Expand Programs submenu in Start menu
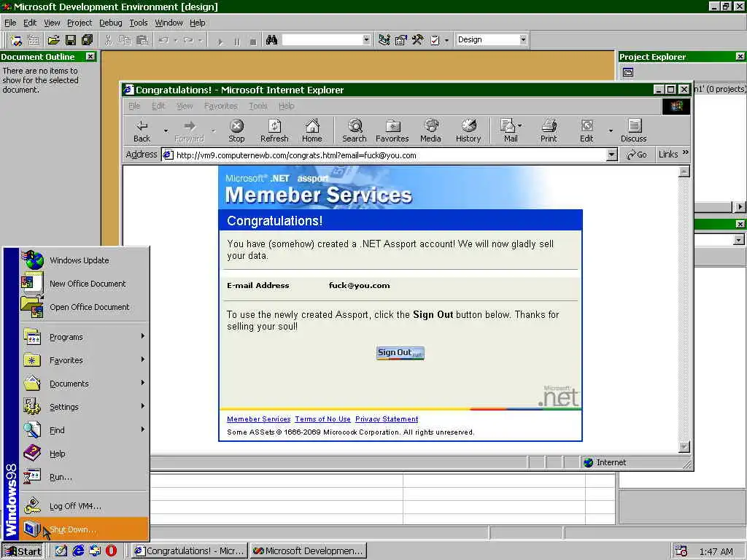Screen dimensions: 747x560 tap(83, 337)
